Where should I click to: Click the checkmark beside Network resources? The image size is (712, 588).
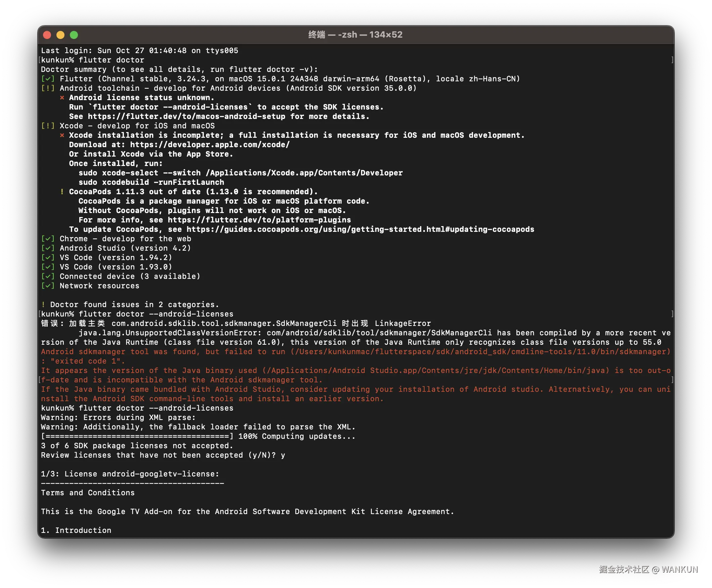tap(48, 286)
